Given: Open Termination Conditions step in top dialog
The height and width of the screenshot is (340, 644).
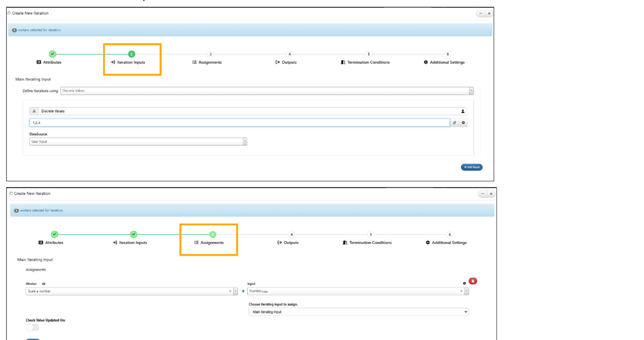Looking at the screenshot, I should coord(368,62).
